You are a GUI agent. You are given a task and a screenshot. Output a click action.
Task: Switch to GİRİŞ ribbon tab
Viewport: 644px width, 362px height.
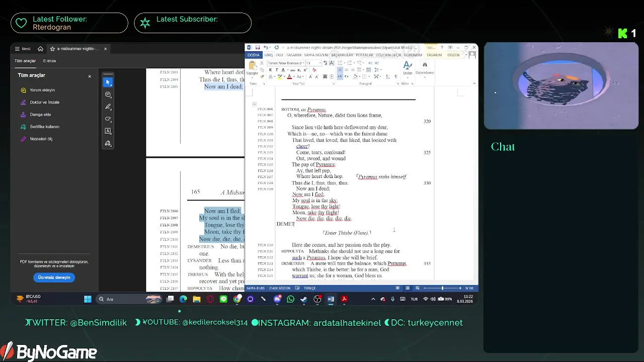coord(269,55)
